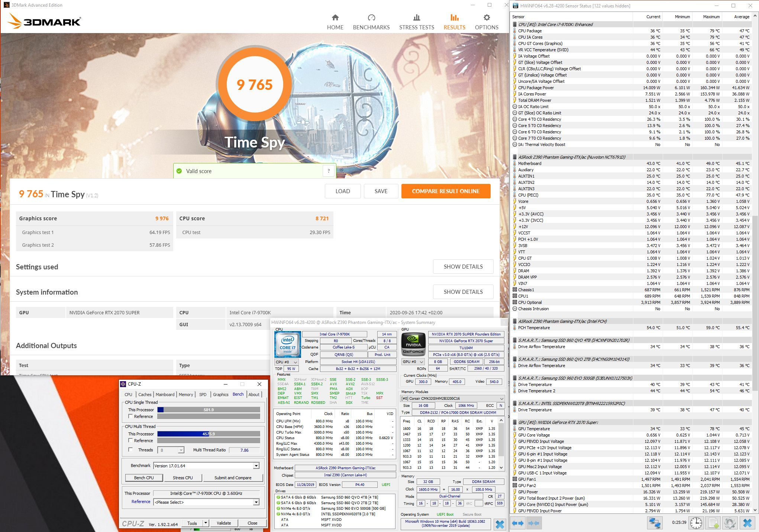Open the Stress Tests section in 3DMark
The height and width of the screenshot is (532, 759).
417,22
